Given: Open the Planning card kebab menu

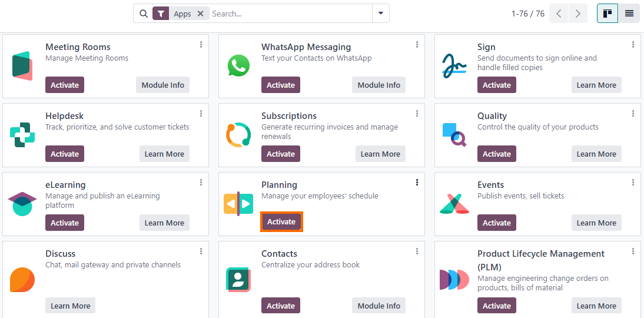Looking at the screenshot, I should pos(417,183).
